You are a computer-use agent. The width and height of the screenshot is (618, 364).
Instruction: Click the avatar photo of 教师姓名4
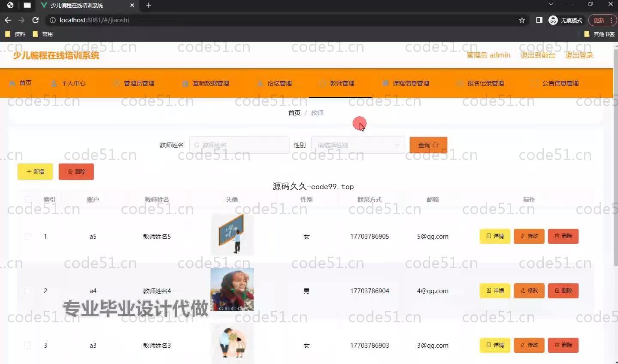click(232, 289)
